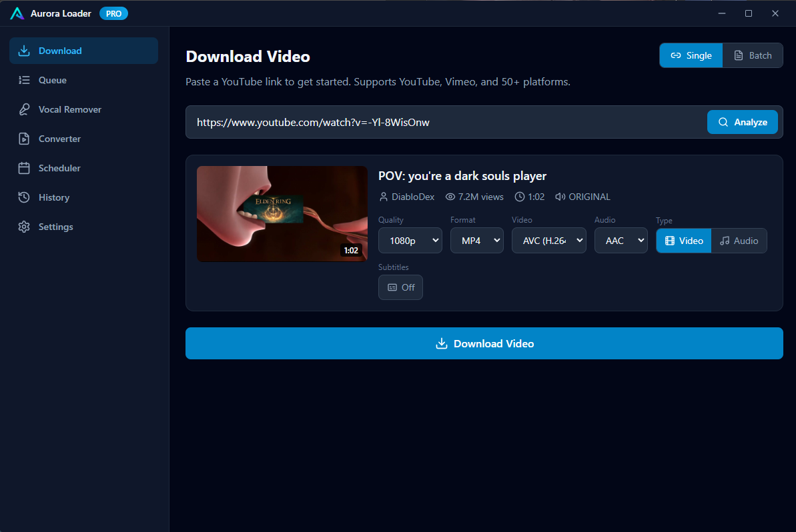Screen dimensions: 796x532
Task: Switch to Batch download mode
Action: point(753,55)
